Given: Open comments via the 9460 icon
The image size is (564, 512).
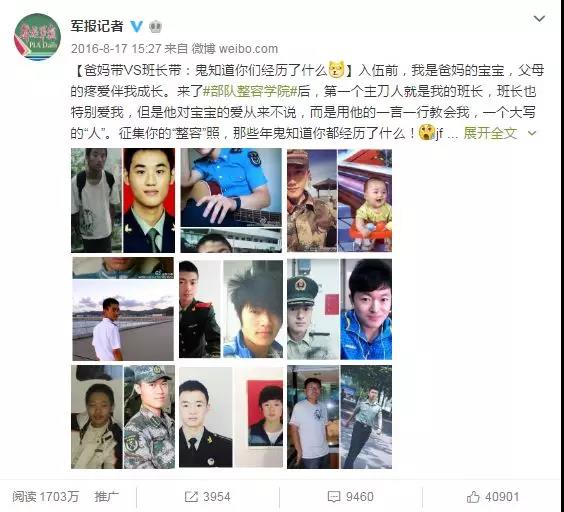Looking at the screenshot, I should click(334, 497).
